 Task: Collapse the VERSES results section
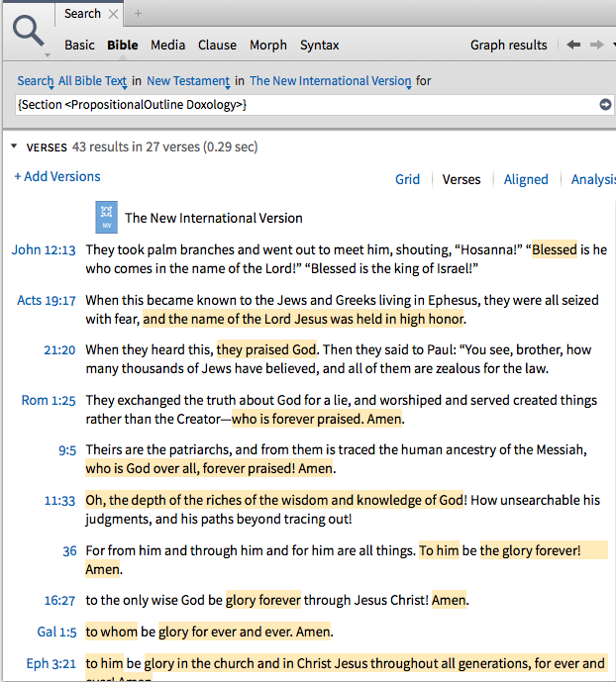[14, 146]
